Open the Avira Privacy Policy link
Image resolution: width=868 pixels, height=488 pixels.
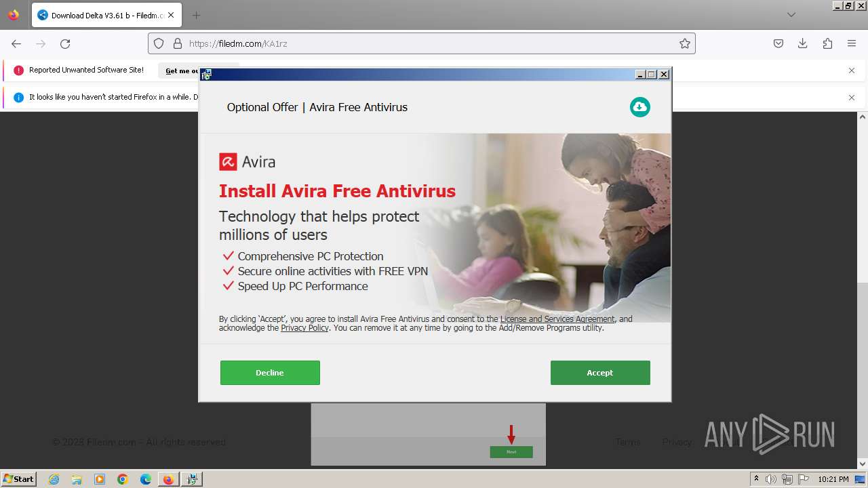click(304, 327)
